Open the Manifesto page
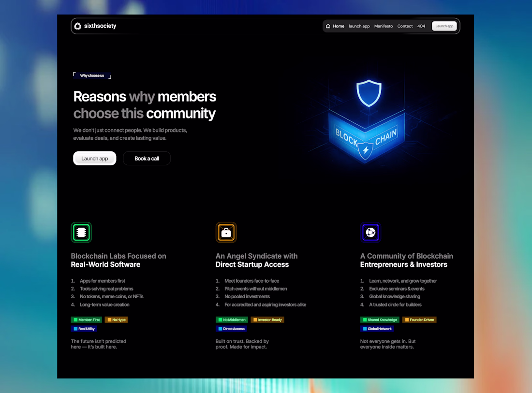 tap(384, 26)
